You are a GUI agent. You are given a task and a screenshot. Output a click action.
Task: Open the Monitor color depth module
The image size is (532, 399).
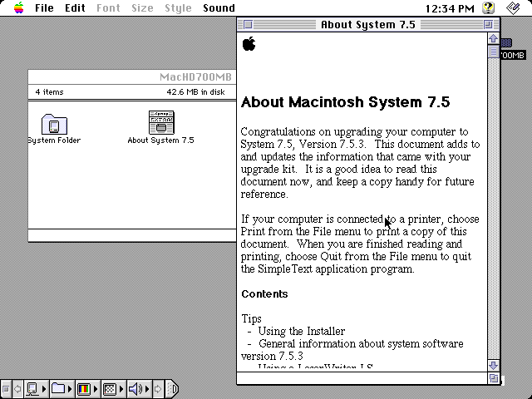[87, 389]
